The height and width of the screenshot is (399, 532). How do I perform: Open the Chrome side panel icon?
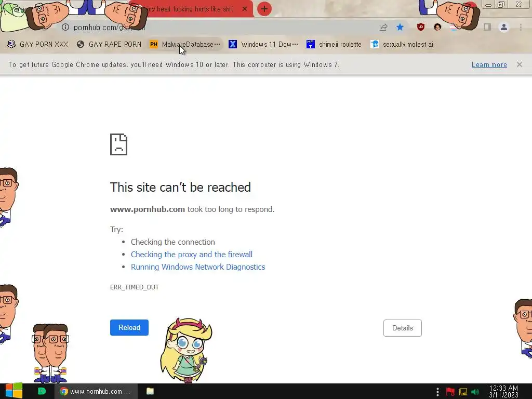click(487, 27)
